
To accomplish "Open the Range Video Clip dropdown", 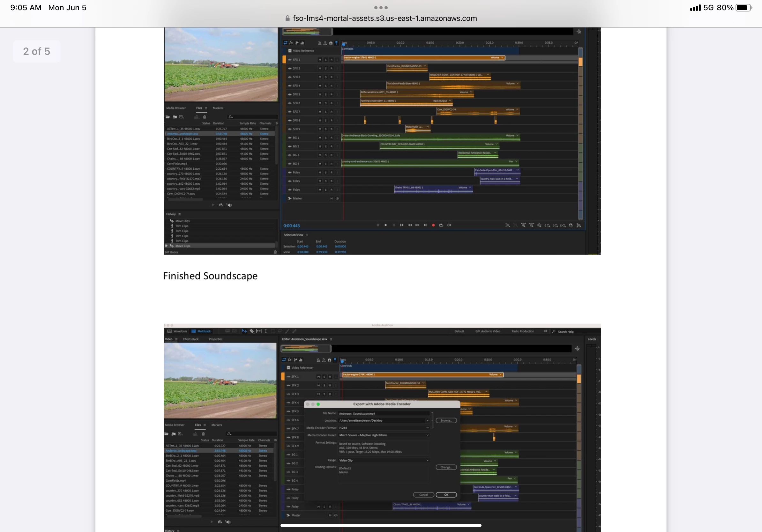I will pos(383,460).
